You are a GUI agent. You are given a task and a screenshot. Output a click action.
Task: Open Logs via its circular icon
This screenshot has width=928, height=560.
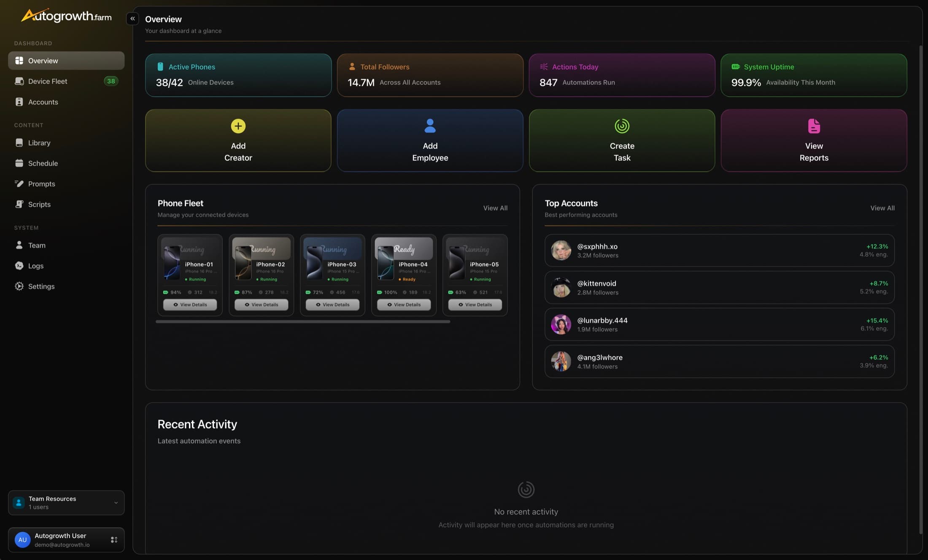click(x=19, y=266)
